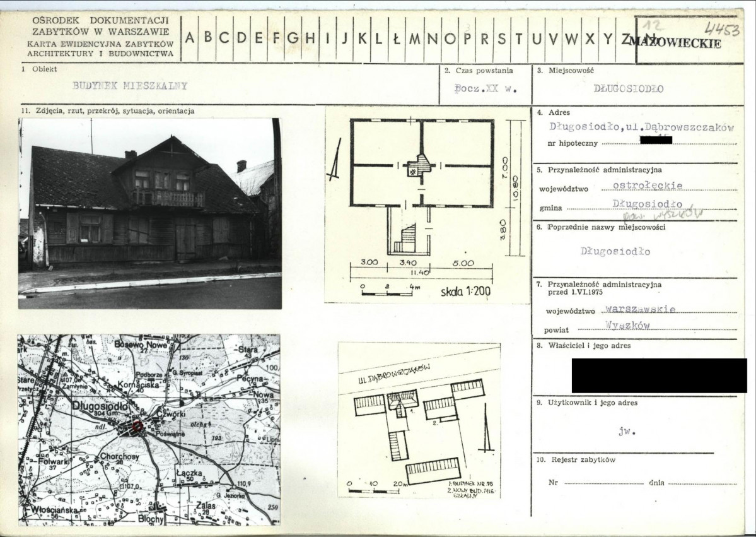Click the województwo value ostrołęckie
The image size is (756, 537).
(x=648, y=186)
